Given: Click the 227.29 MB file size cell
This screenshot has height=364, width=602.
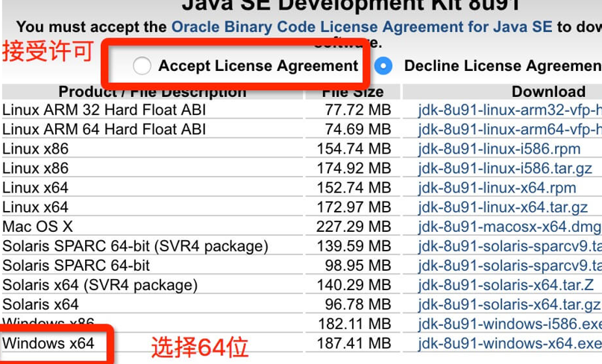Looking at the screenshot, I should [x=354, y=227].
